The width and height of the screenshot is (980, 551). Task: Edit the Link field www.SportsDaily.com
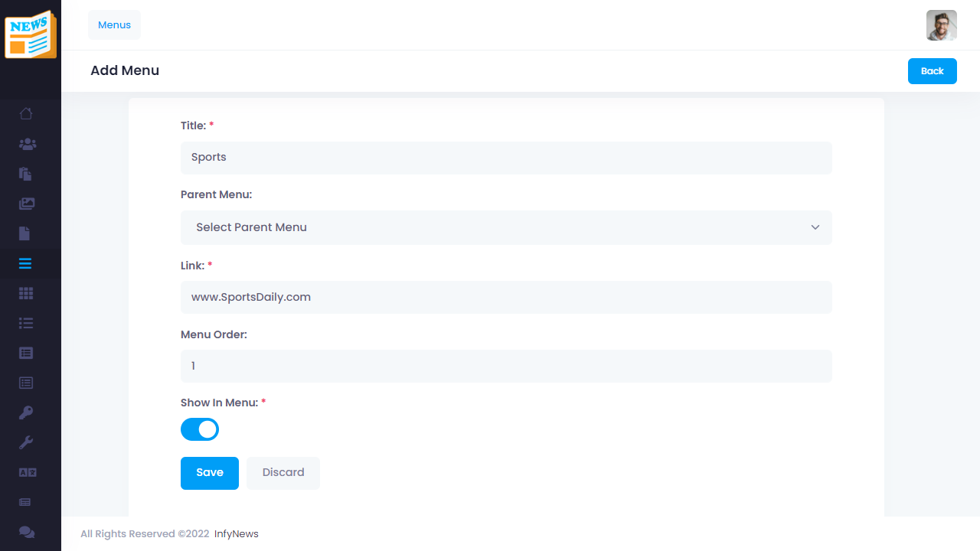click(x=506, y=297)
